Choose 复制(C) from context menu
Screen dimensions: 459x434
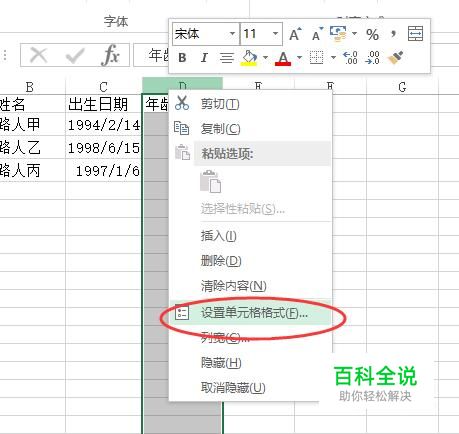coord(250,129)
